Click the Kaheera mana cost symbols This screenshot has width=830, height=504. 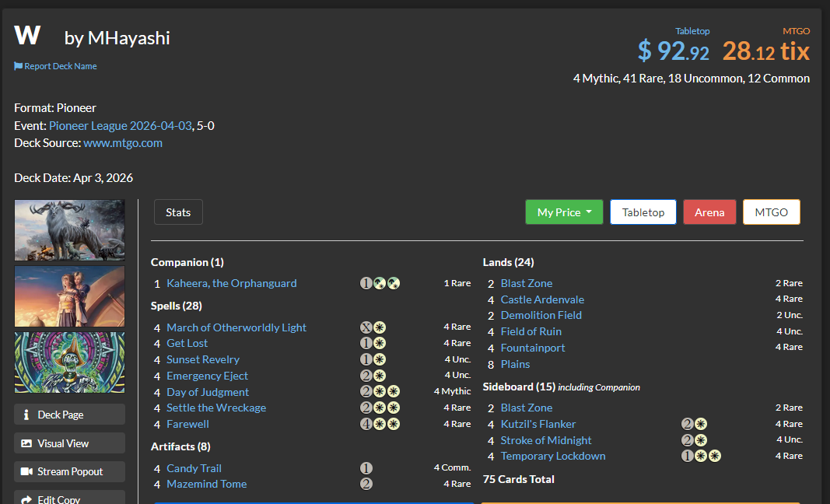pos(380,283)
